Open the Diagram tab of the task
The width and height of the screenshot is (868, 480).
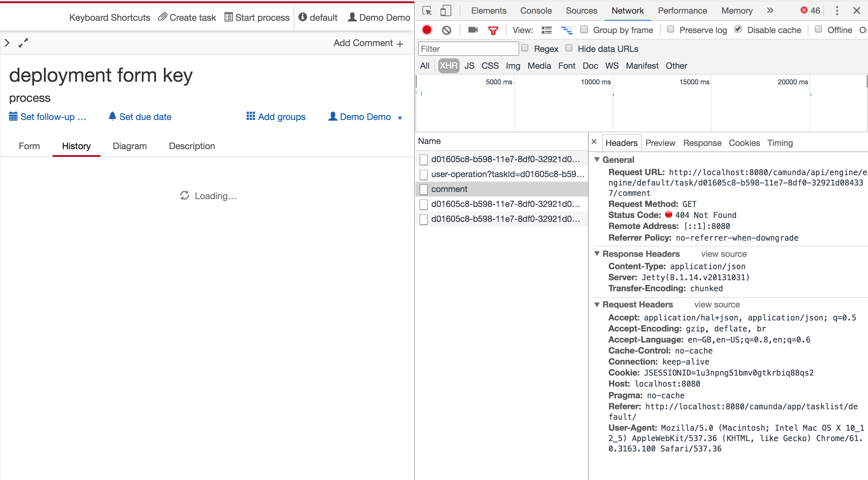pos(129,146)
